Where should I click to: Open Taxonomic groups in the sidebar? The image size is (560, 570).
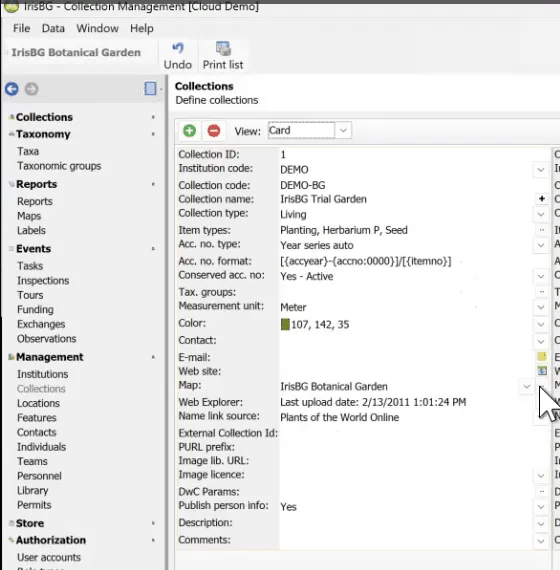pos(59,166)
